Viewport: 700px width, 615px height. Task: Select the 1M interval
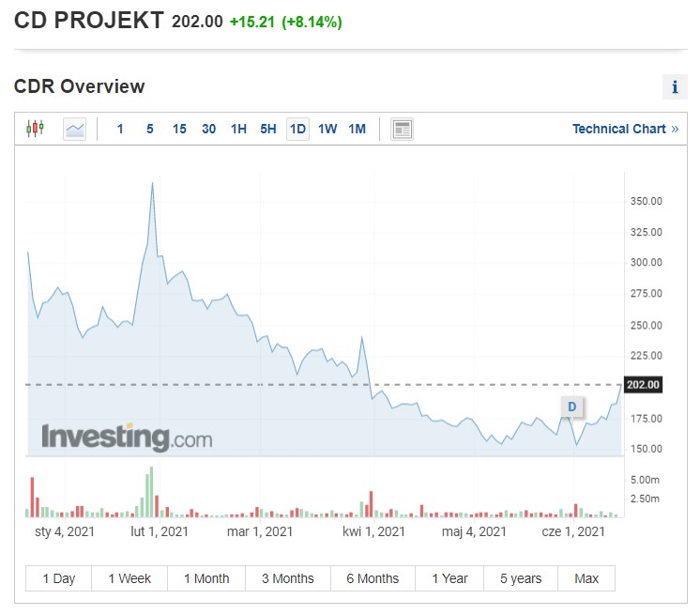click(x=358, y=129)
